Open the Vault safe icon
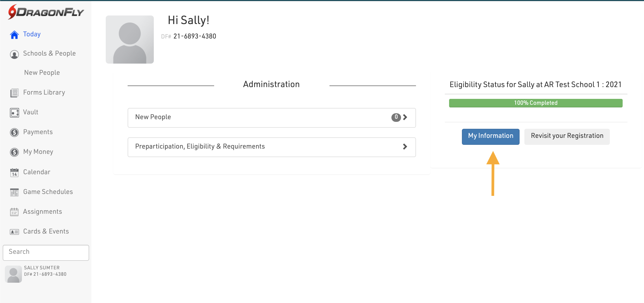The image size is (644, 303). [14, 113]
